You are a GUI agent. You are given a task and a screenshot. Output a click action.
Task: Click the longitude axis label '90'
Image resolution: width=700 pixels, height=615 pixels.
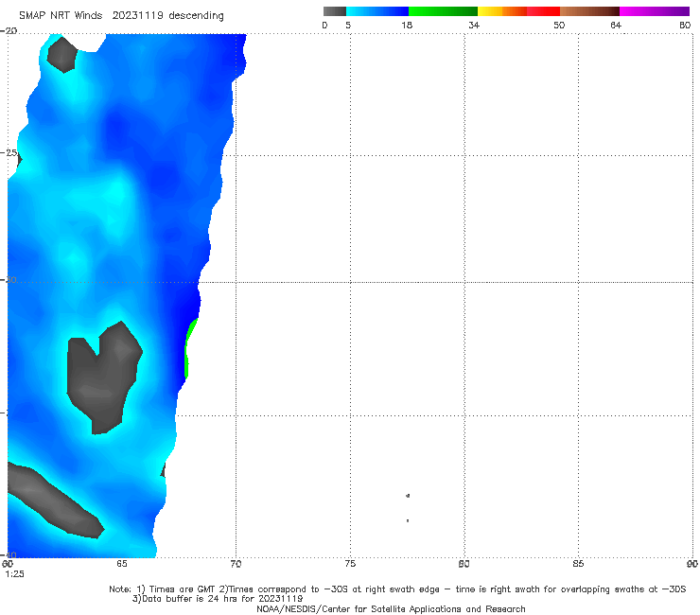[x=692, y=564]
